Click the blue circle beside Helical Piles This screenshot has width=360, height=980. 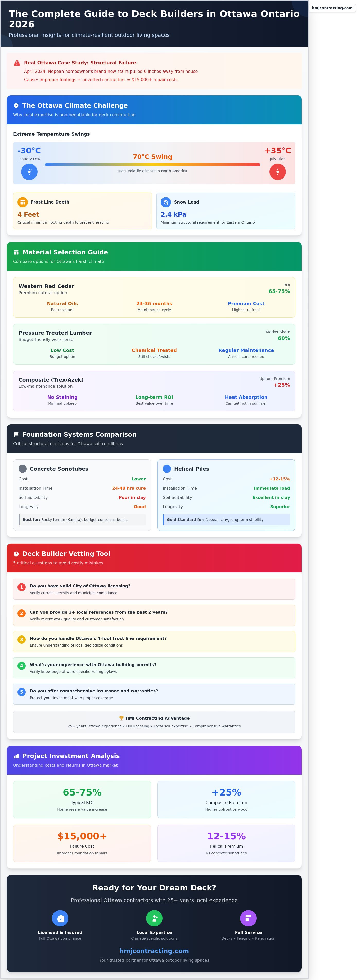point(167,469)
